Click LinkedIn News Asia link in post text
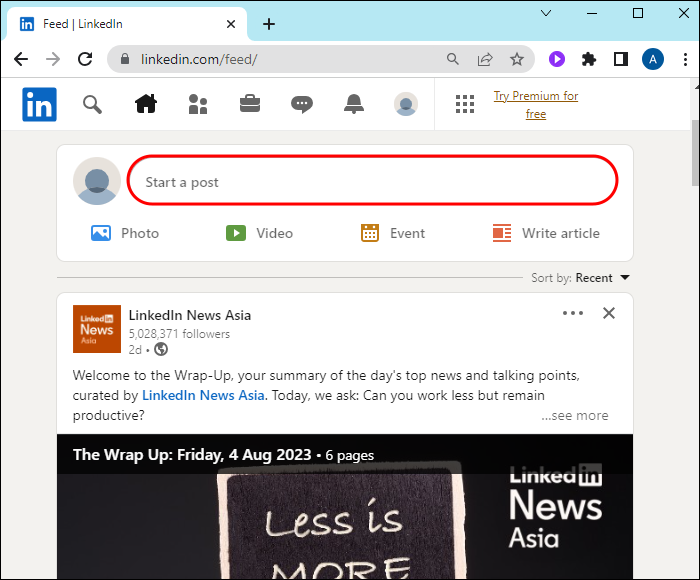 [x=203, y=395]
